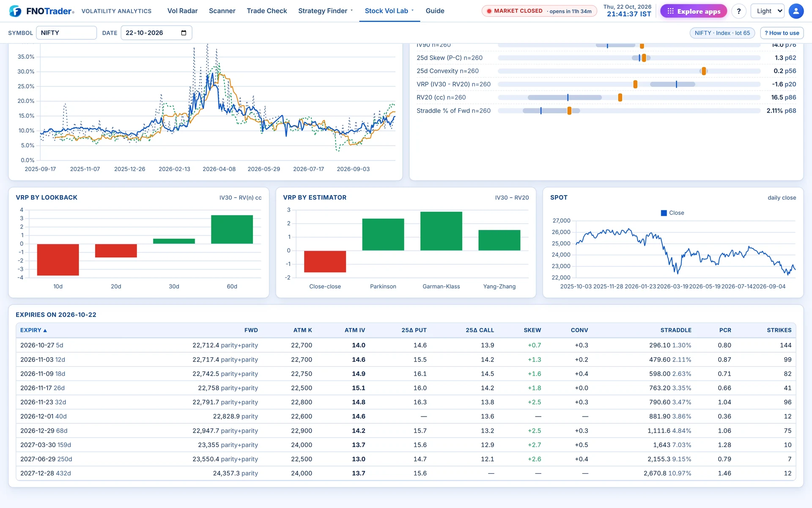Sort by STRADDLE column header
The height and width of the screenshot is (508, 812).
tap(676, 330)
